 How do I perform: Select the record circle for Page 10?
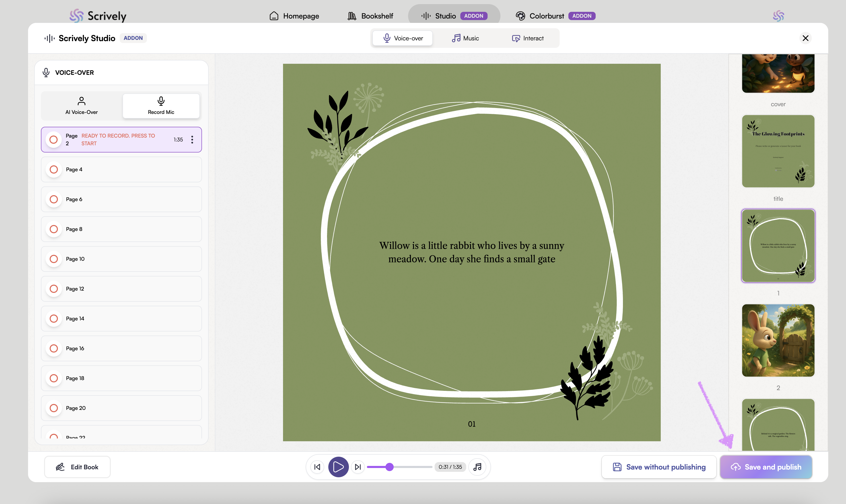coord(54,259)
